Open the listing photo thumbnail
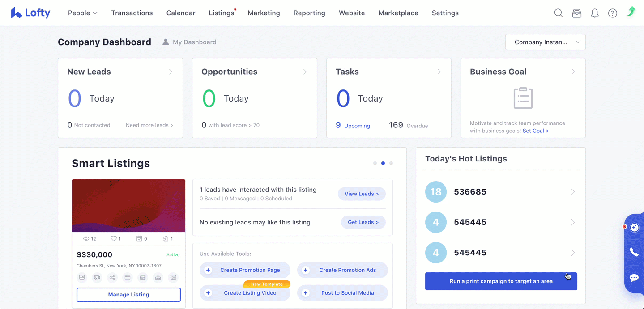 [128, 206]
